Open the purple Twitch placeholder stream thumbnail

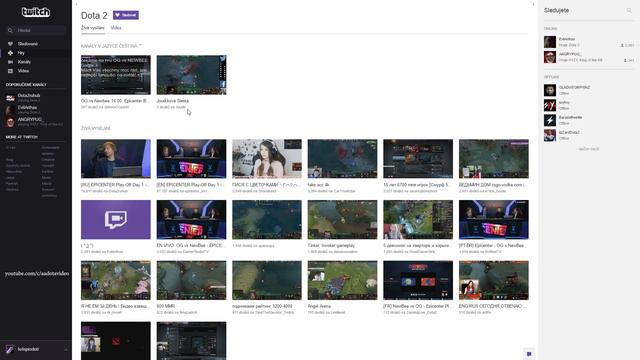point(116,220)
